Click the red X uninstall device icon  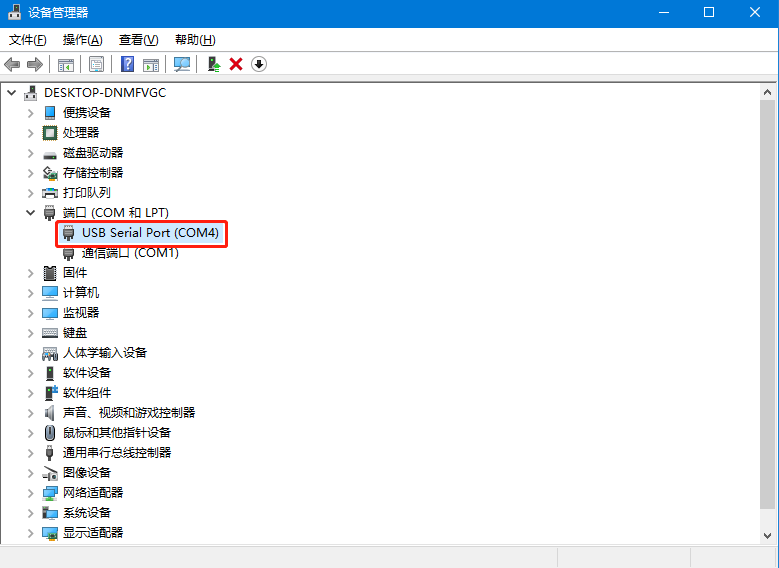[x=236, y=64]
